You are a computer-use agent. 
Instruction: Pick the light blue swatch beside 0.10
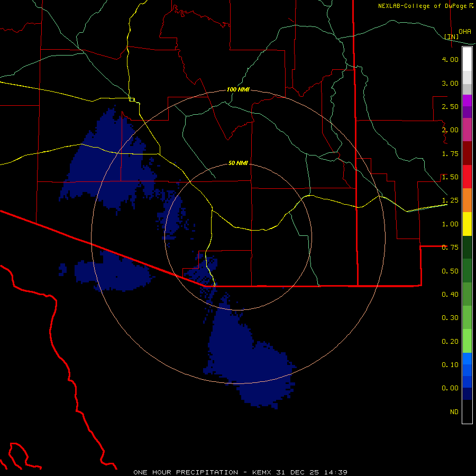[x=467, y=359]
